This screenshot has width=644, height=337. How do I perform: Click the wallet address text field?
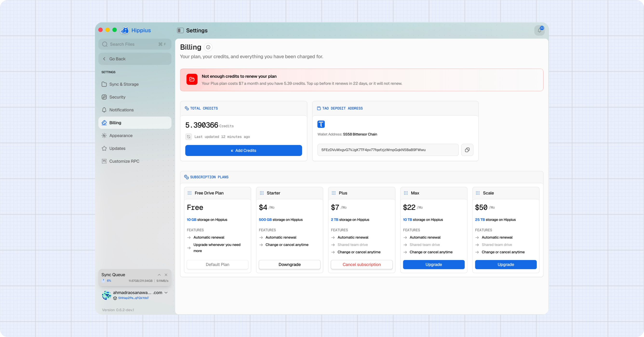click(388, 150)
